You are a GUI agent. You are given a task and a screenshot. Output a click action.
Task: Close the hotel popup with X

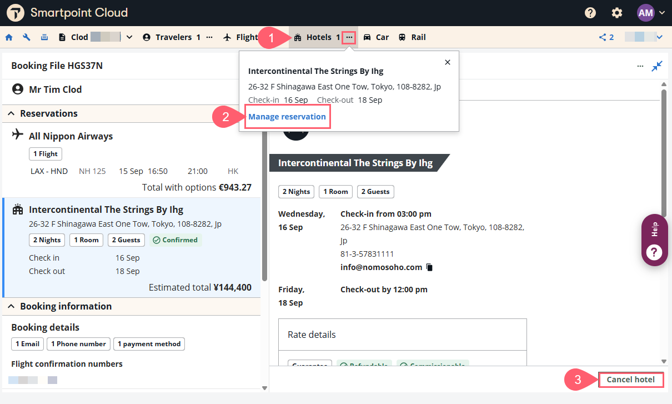pos(447,62)
